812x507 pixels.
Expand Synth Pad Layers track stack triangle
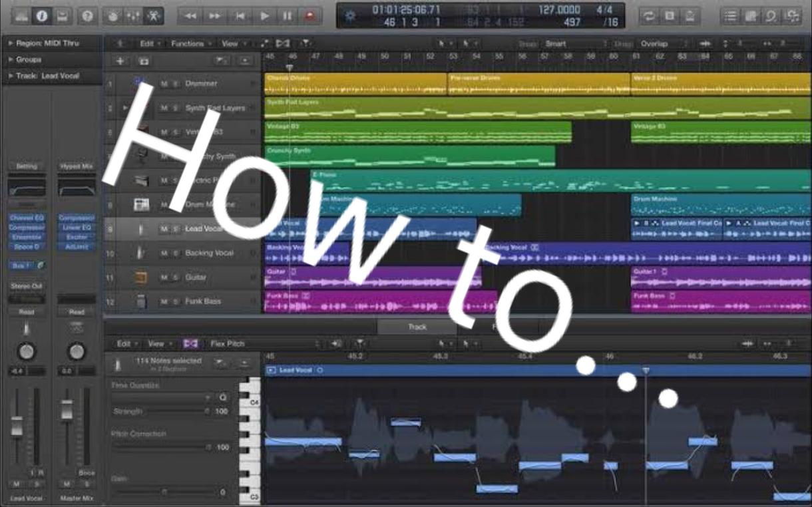(x=125, y=108)
